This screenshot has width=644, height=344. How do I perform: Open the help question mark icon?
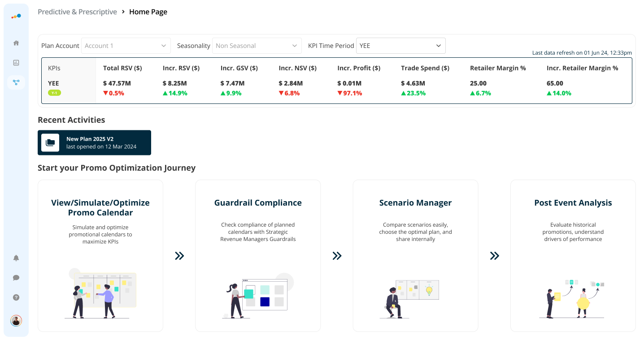16,297
